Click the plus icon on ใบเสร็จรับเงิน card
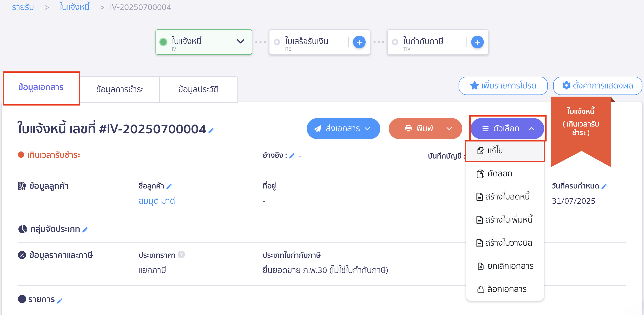This screenshot has height=315, width=644. pos(359,42)
